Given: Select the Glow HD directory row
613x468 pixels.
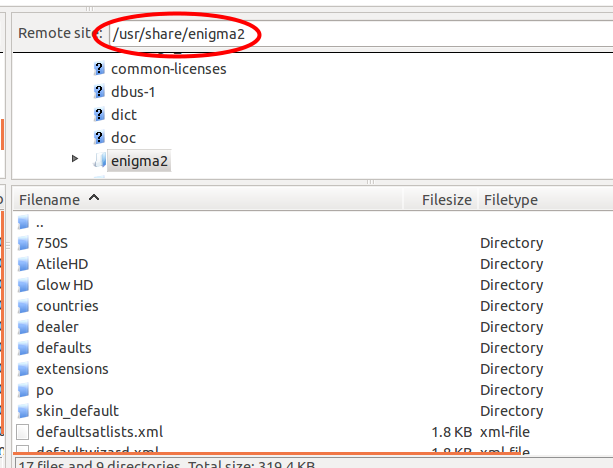Looking at the screenshot, I should [x=313, y=285].
